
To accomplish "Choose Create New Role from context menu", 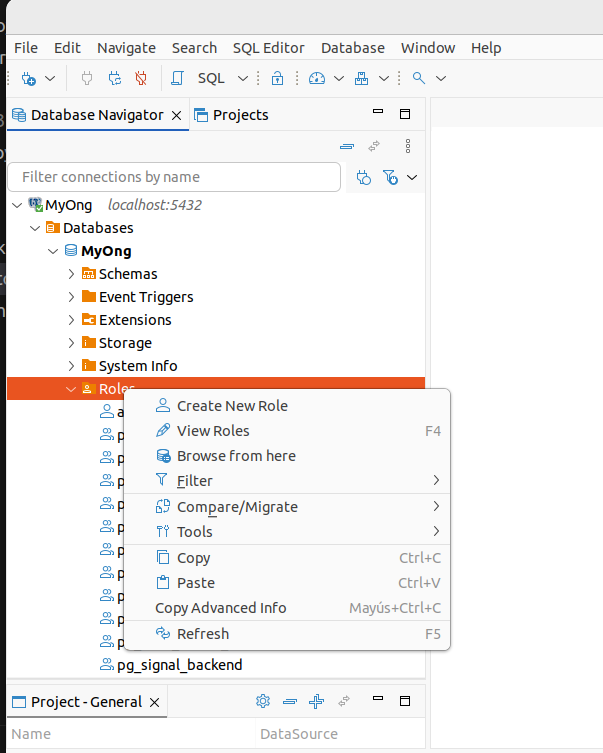I will 232,405.
